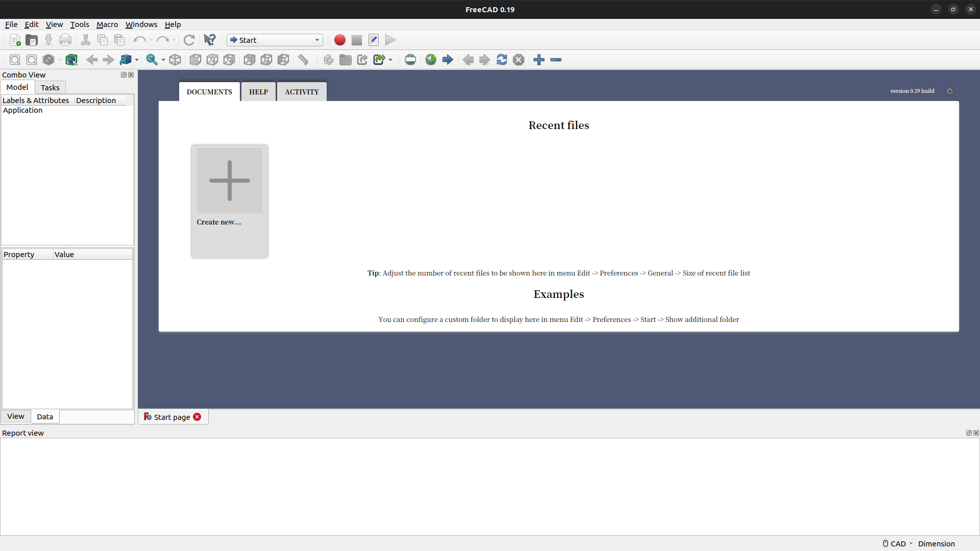Click the Dimension status bar button
This screenshot has height=551, width=980.
click(x=936, y=544)
